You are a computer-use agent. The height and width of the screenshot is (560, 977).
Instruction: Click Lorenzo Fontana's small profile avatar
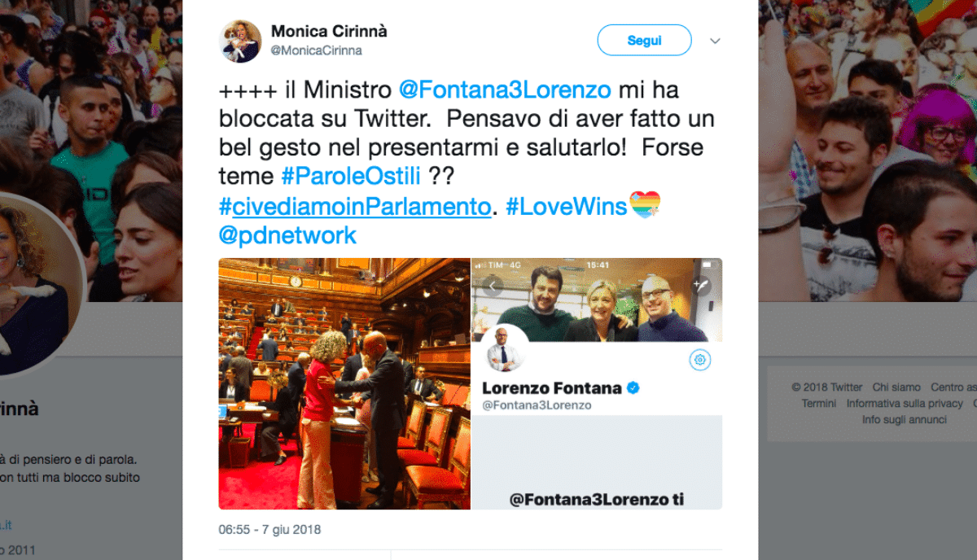506,351
